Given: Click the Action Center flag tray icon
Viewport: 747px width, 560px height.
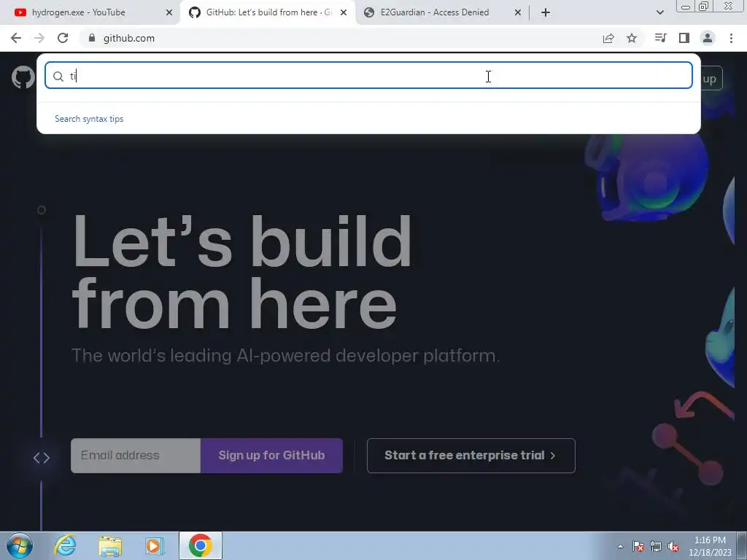Looking at the screenshot, I should 638,546.
